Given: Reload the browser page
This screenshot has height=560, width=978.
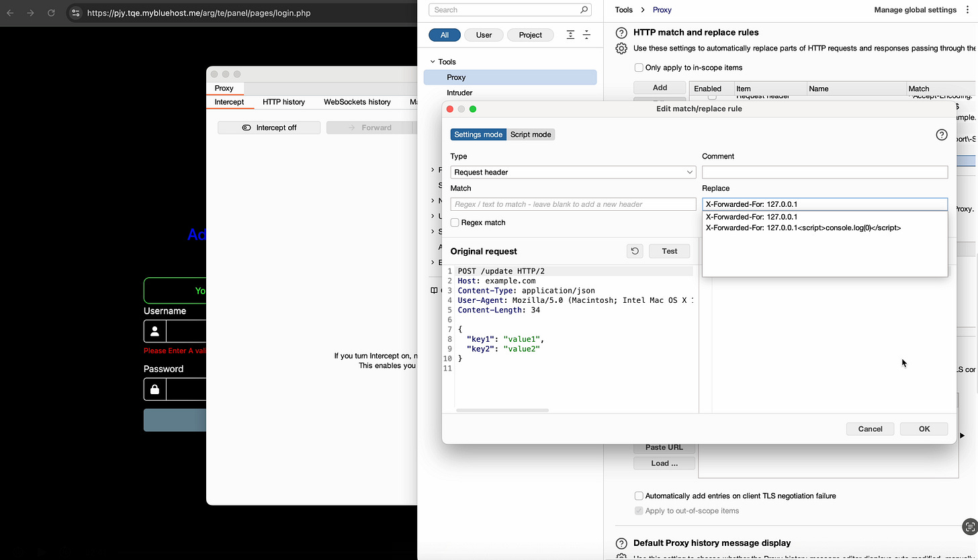Looking at the screenshot, I should coord(51,13).
